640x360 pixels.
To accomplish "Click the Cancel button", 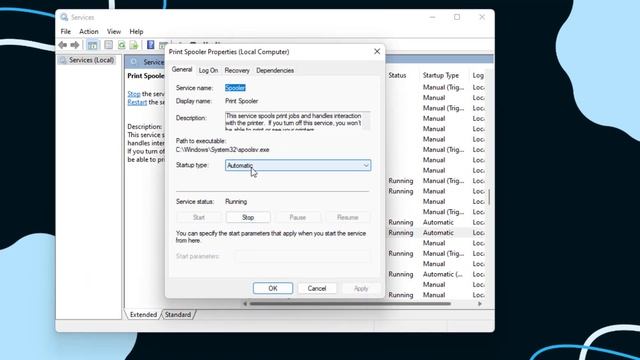I will (x=317, y=288).
